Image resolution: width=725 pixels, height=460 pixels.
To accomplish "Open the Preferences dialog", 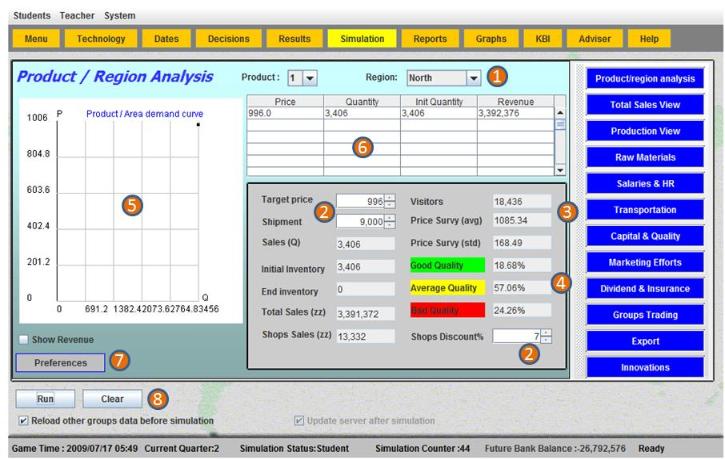I will [61, 362].
